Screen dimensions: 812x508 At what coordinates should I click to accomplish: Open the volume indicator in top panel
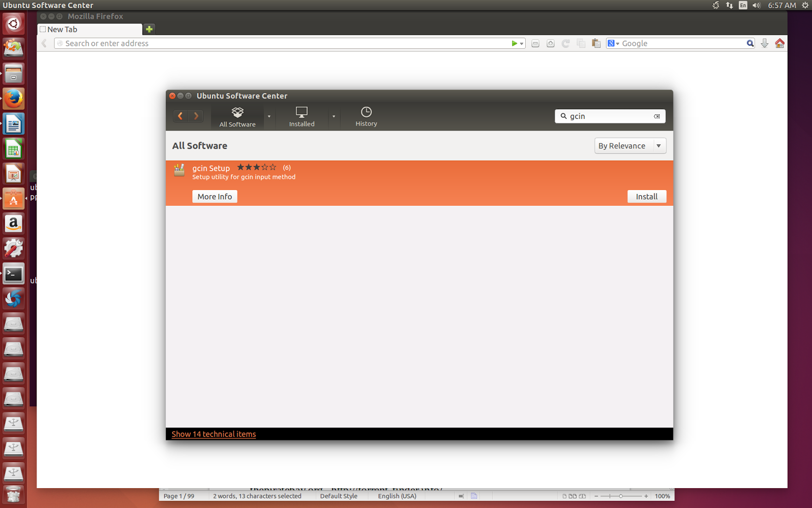(756, 5)
